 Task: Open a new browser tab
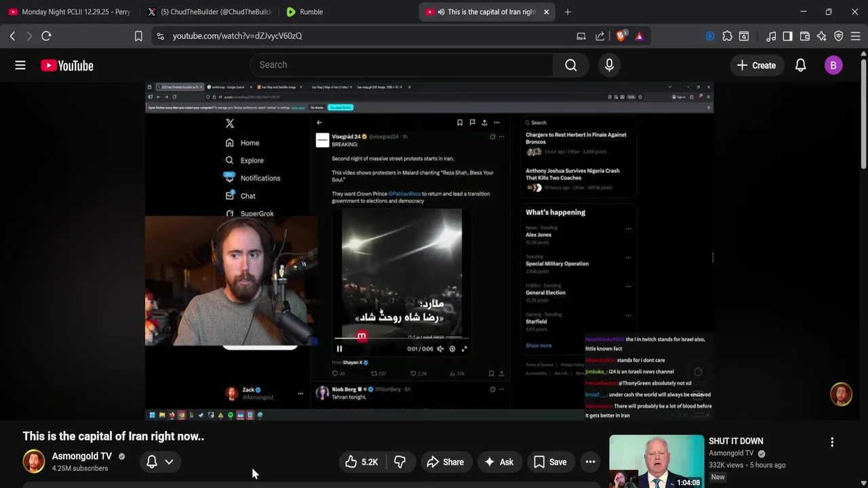(x=568, y=12)
